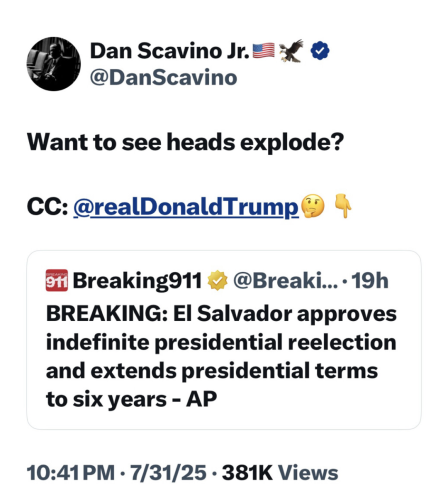Screen dimensions: 448x500
Task: Open Dan Scavino's profile avatar
Action: coord(54,64)
